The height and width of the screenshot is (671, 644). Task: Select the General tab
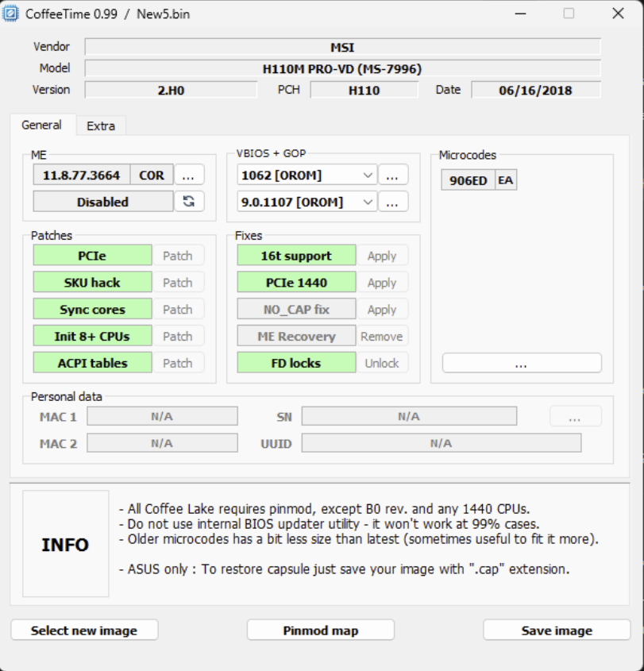[41, 125]
